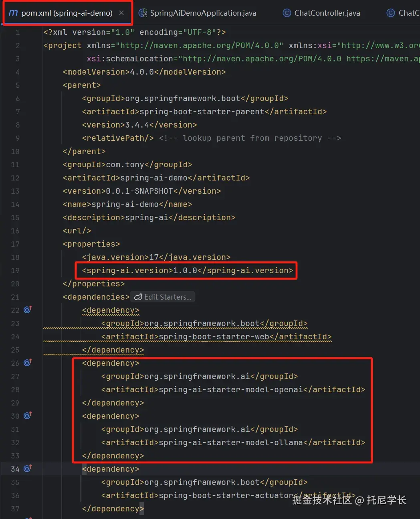The height and width of the screenshot is (519, 420).
Task: Switch to the pom.xml (spring-ai-demo) tab
Action: tap(67, 13)
